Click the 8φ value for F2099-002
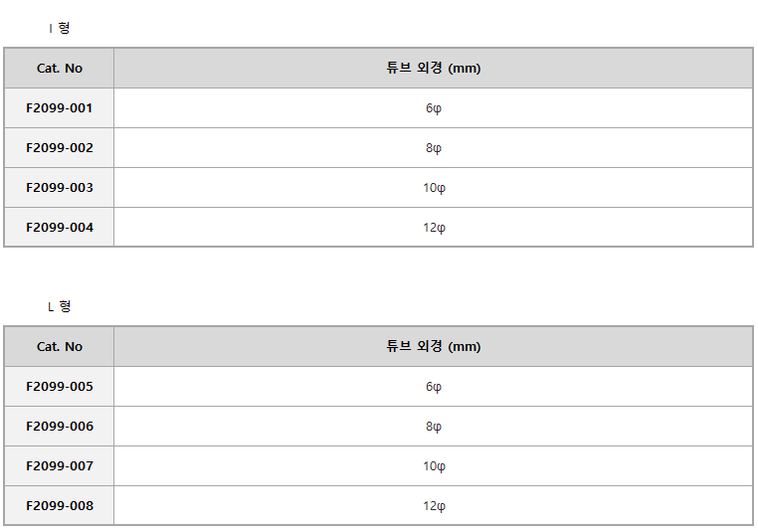 tap(434, 148)
